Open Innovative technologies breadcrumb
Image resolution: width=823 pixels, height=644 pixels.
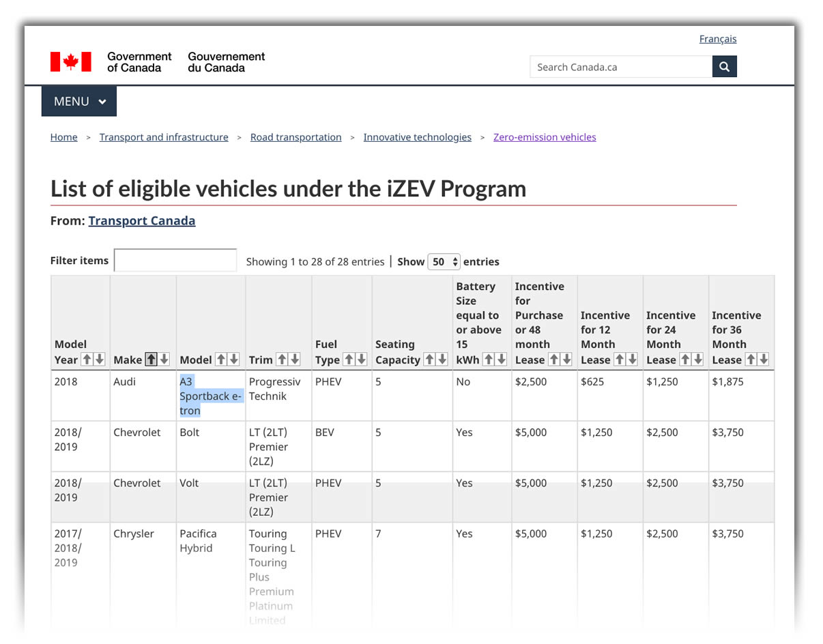[x=418, y=137]
